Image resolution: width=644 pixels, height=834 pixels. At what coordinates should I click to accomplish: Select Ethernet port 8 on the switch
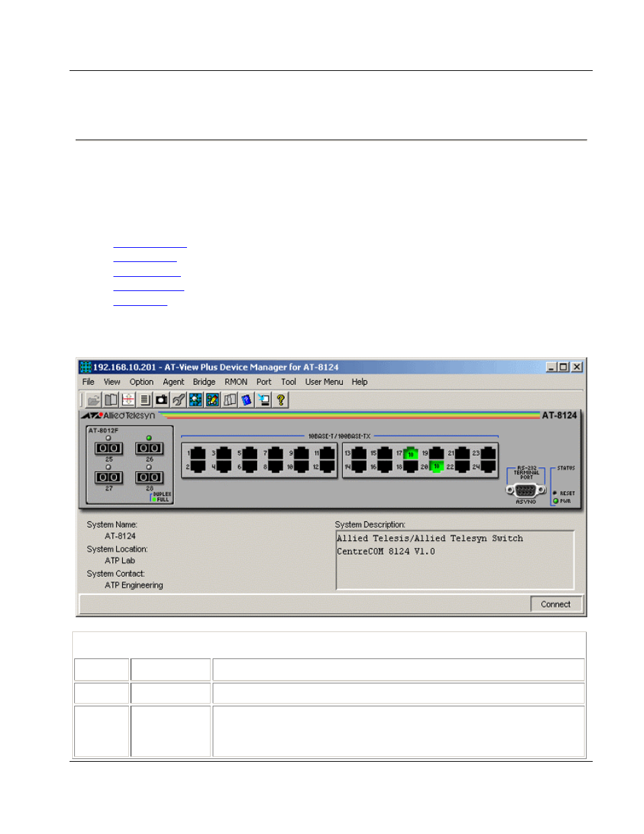275,466
